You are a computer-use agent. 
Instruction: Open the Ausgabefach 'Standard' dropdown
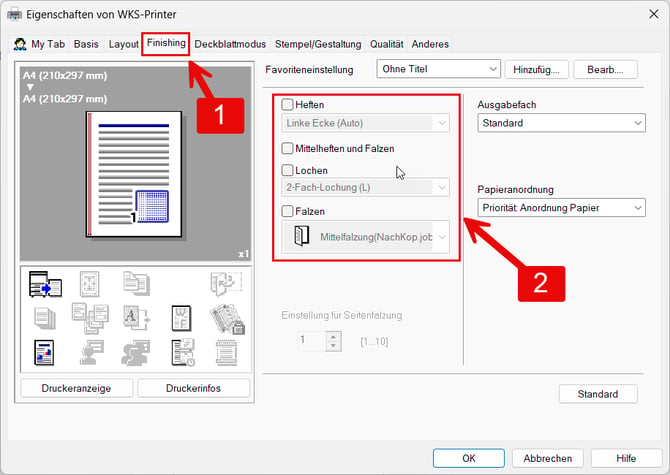[561, 123]
